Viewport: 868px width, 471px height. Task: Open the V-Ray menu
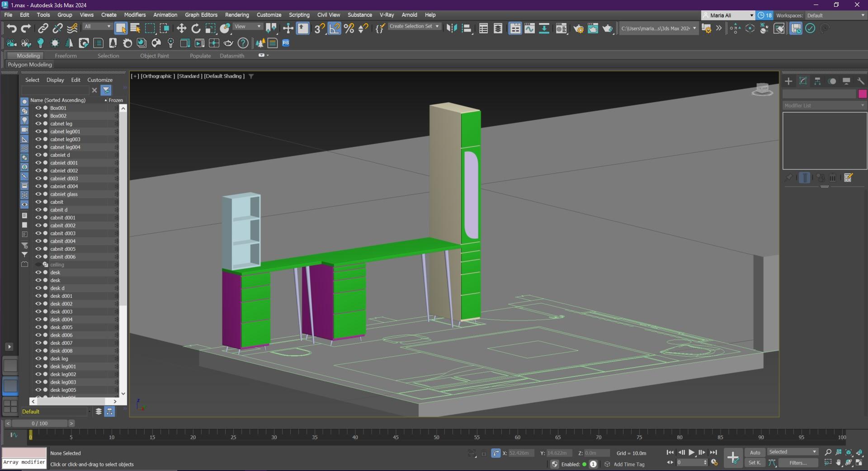click(387, 15)
